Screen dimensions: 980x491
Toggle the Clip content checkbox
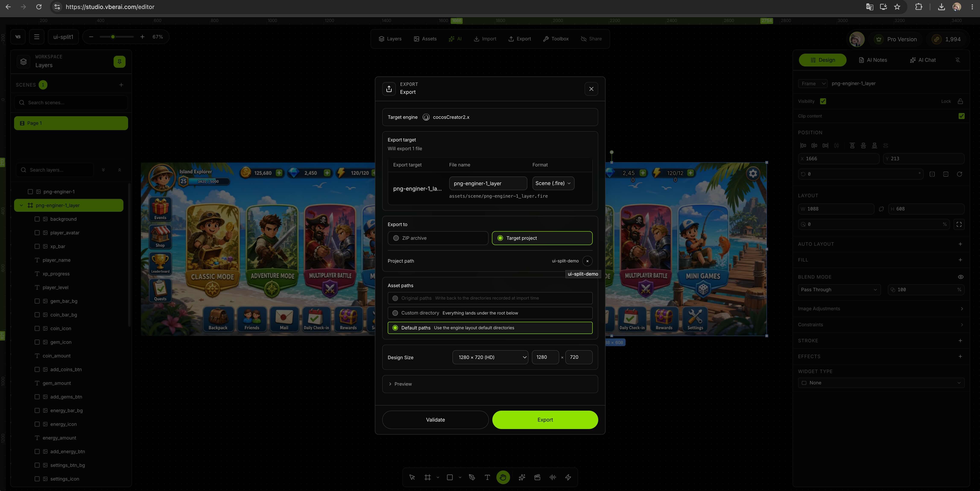click(961, 116)
